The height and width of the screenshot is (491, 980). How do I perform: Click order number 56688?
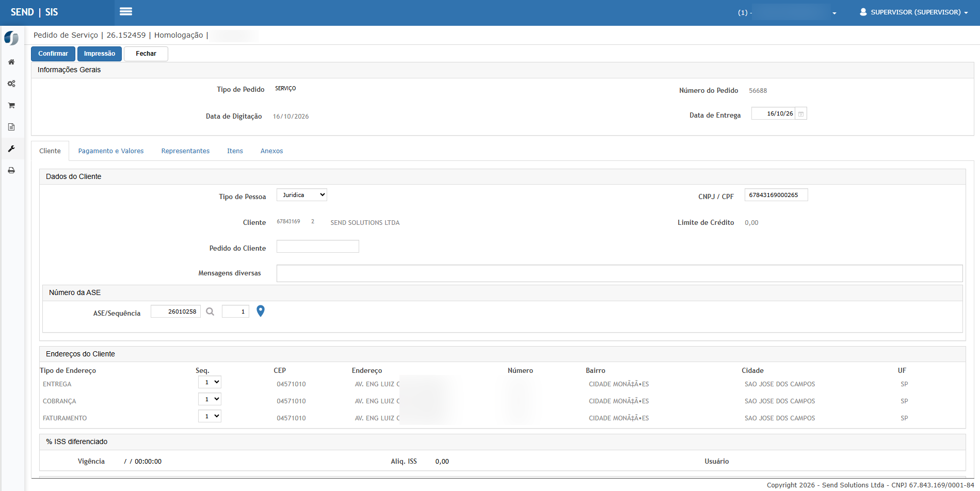pyautogui.click(x=758, y=91)
